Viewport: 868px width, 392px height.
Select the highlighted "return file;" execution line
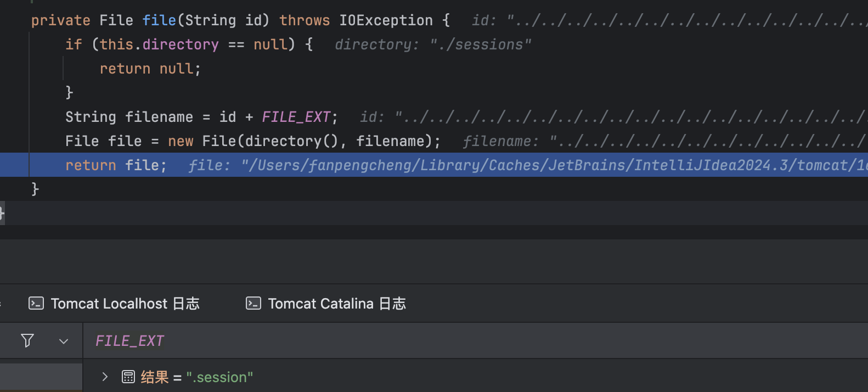pos(115,165)
